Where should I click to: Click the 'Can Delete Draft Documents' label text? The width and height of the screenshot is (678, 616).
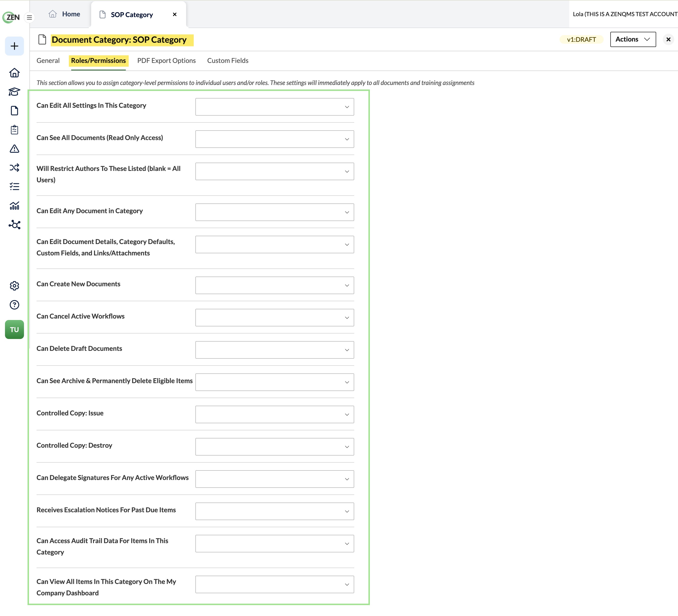pos(79,349)
